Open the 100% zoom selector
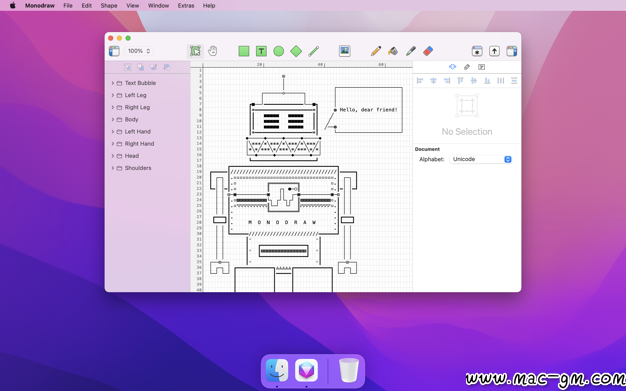The width and height of the screenshot is (626, 391). pos(139,51)
